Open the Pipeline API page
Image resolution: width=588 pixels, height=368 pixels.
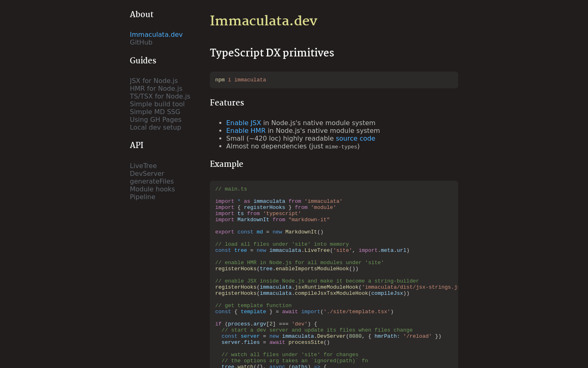click(x=143, y=197)
